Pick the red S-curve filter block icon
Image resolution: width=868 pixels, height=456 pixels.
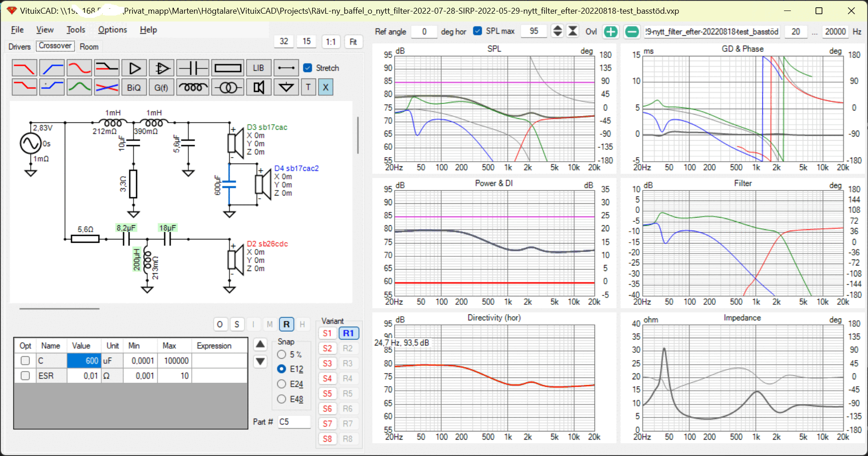[79, 68]
